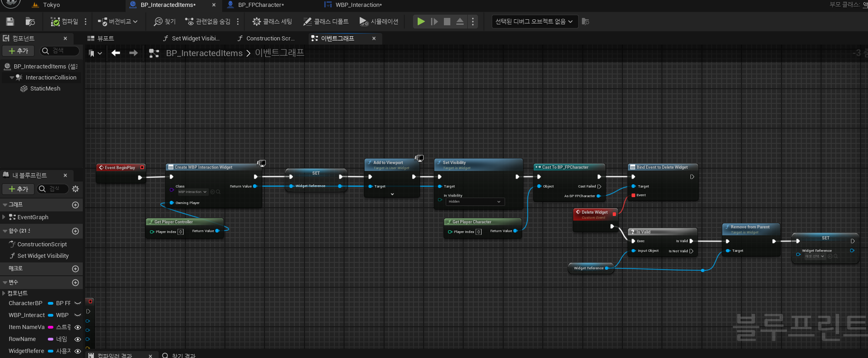Expand EventGraph tree item

coord(4,217)
